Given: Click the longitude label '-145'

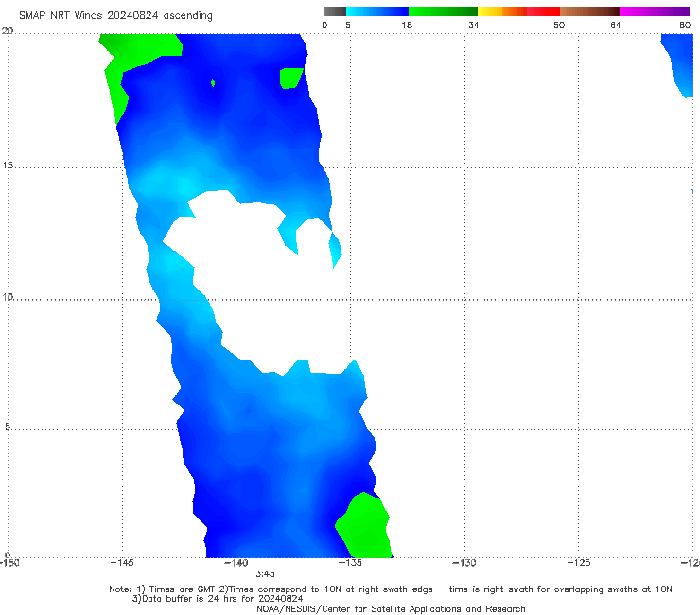Looking at the screenshot, I should point(122,563).
